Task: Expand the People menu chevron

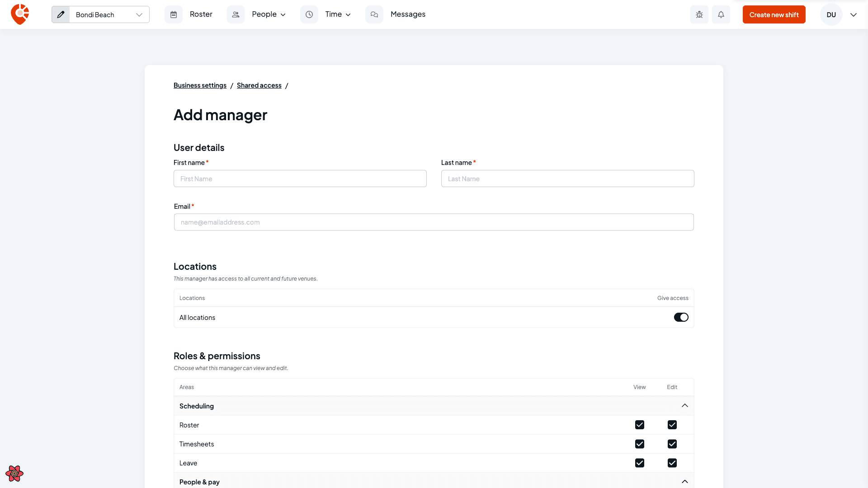Action: click(283, 15)
